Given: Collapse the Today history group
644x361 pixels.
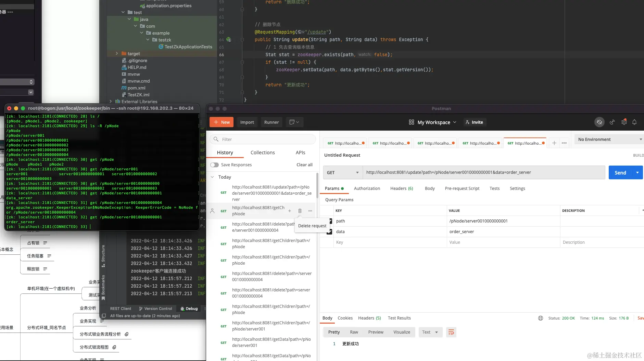Looking at the screenshot, I should 212,177.
